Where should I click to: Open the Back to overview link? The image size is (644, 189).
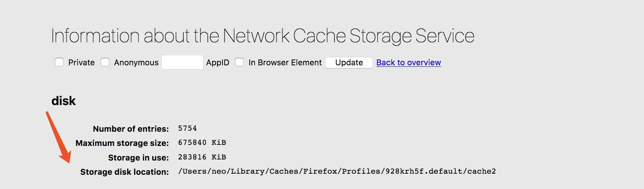[x=408, y=62]
